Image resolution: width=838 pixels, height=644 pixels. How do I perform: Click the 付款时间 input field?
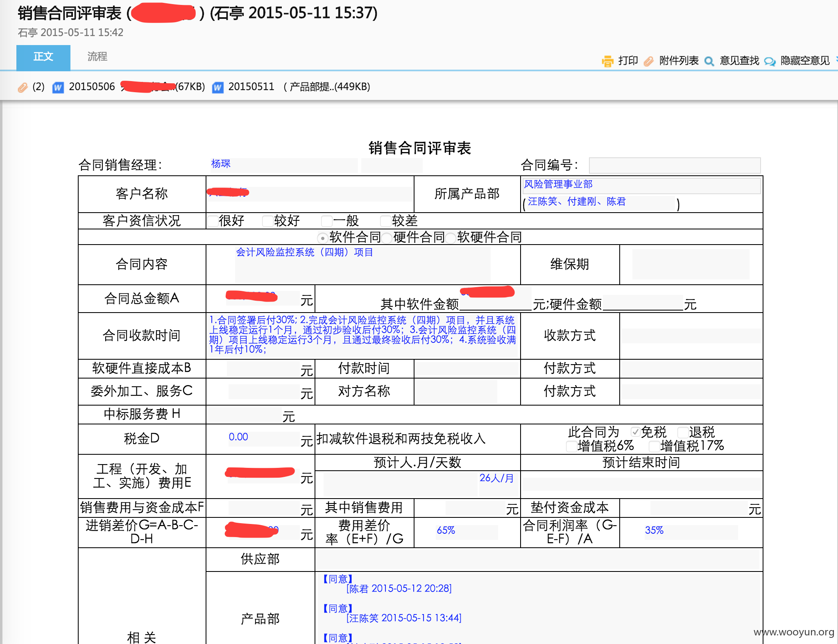coord(467,369)
